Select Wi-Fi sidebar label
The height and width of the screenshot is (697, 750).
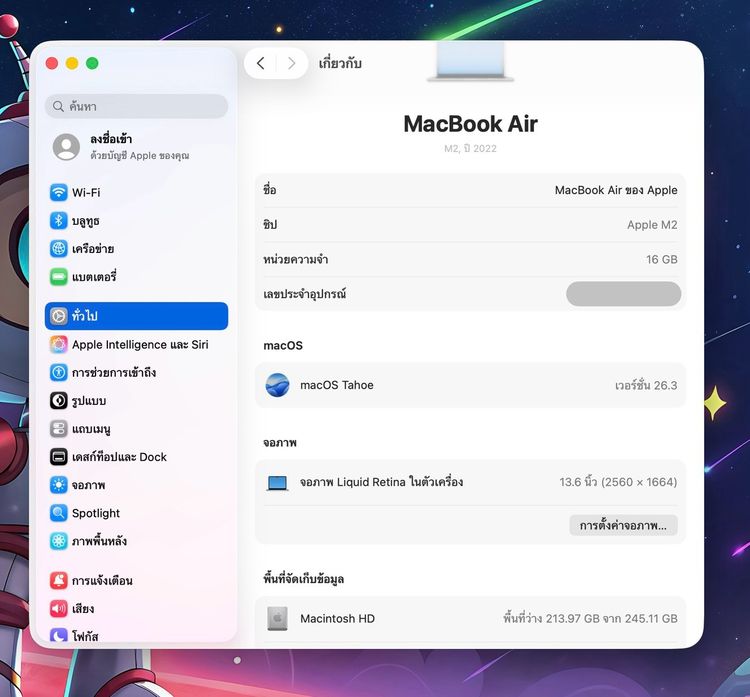[x=86, y=192]
